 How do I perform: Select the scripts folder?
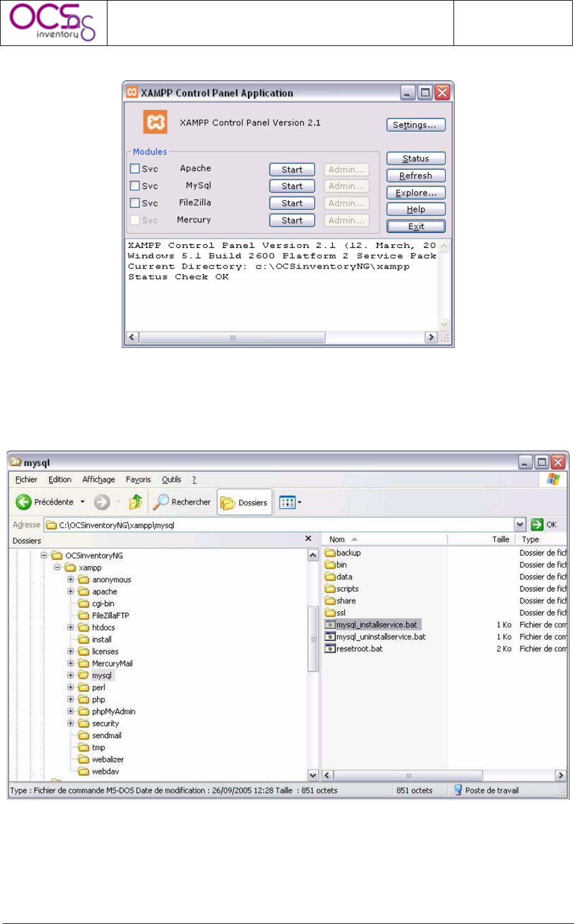coord(342,588)
